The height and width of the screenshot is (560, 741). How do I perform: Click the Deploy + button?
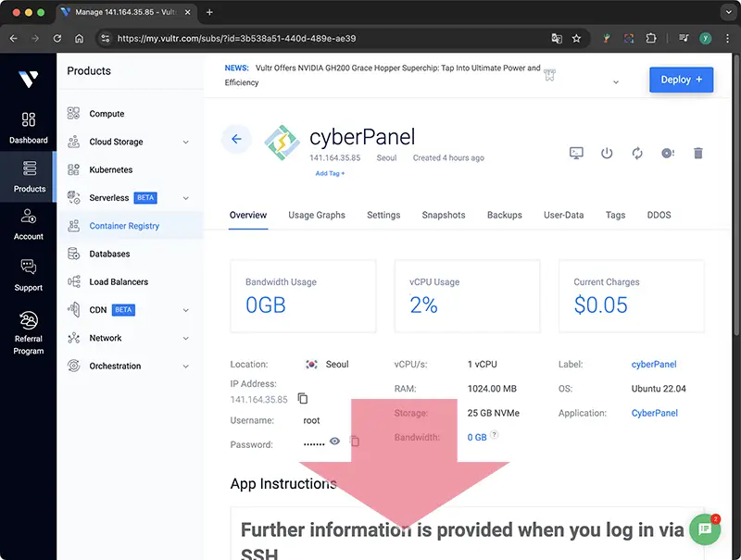coord(681,80)
